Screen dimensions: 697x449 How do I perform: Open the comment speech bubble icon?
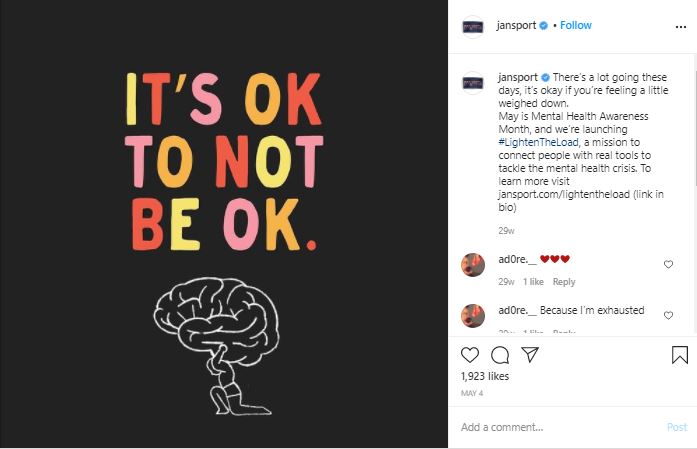coord(500,355)
